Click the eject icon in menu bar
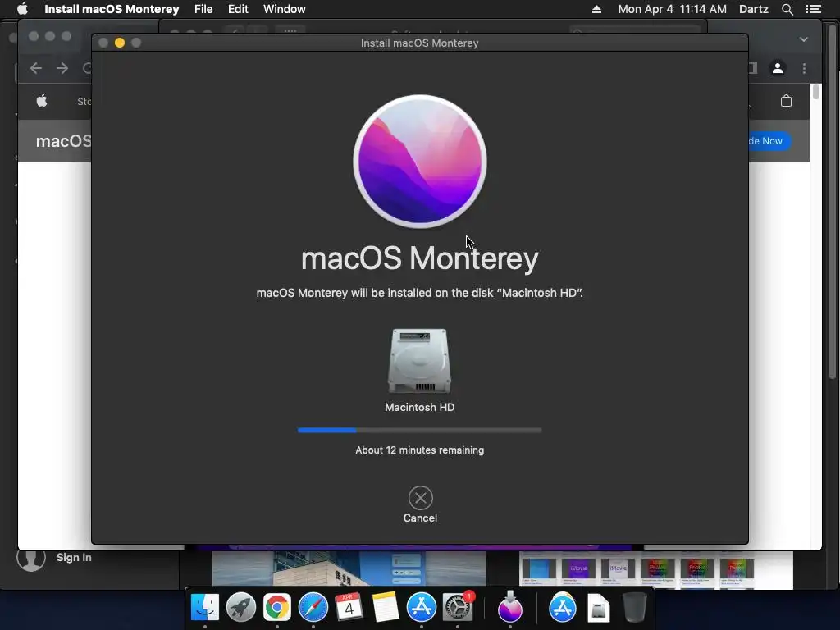 point(596,9)
